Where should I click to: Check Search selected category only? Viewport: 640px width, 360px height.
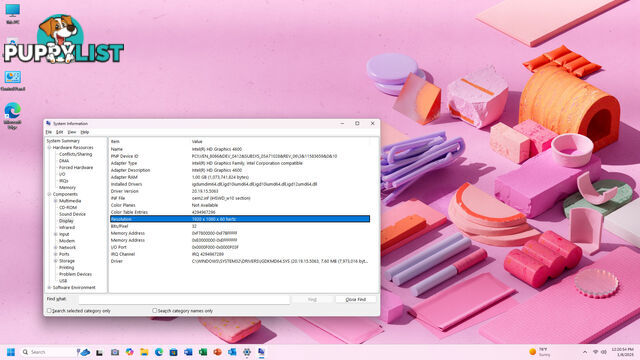[49, 311]
